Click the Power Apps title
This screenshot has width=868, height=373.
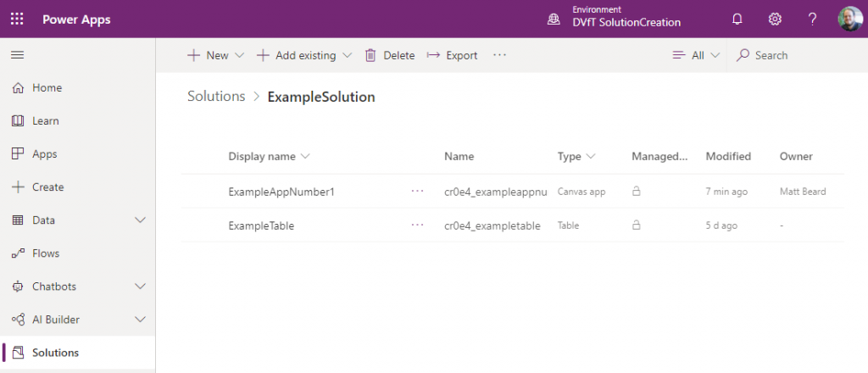click(76, 19)
